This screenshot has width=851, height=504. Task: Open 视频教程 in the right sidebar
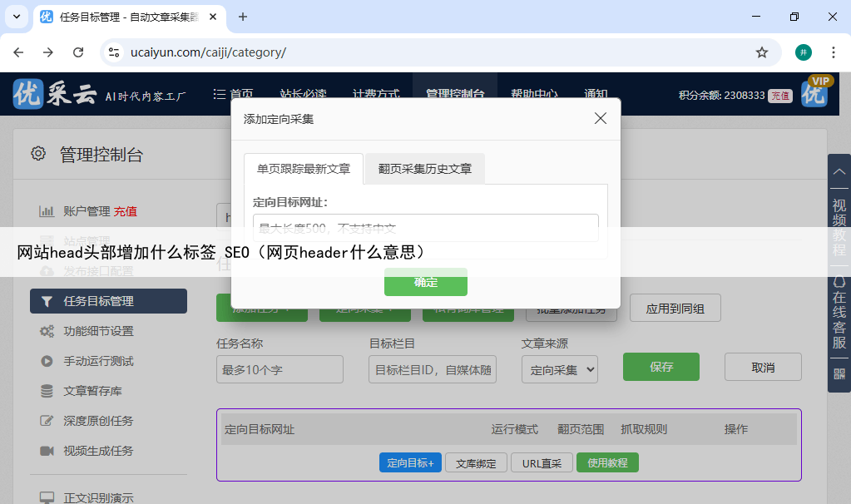[x=839, y=226]
